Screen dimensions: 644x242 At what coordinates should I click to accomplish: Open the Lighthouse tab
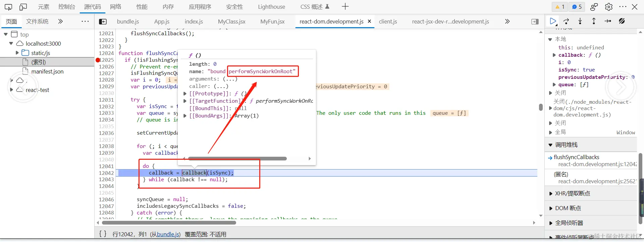pos(271,7)
